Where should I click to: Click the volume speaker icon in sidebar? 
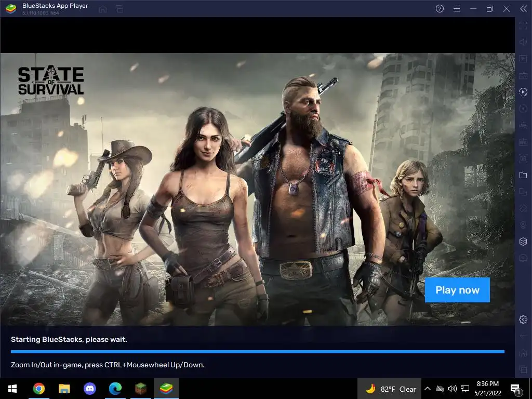[x=523, y=42]
